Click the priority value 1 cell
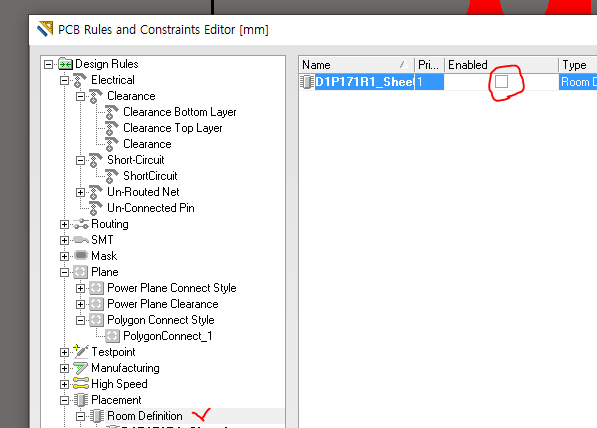 429,82
